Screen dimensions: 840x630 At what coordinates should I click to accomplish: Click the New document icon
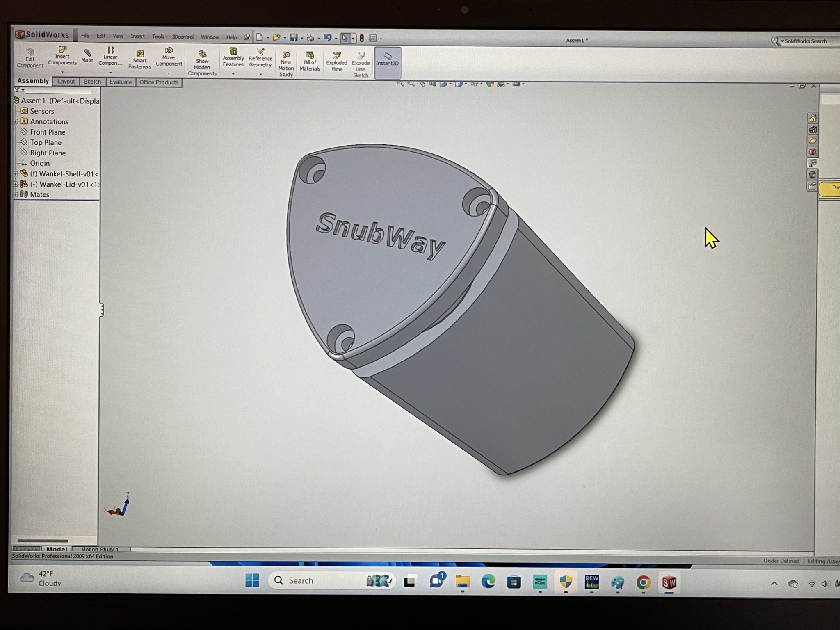259,37
